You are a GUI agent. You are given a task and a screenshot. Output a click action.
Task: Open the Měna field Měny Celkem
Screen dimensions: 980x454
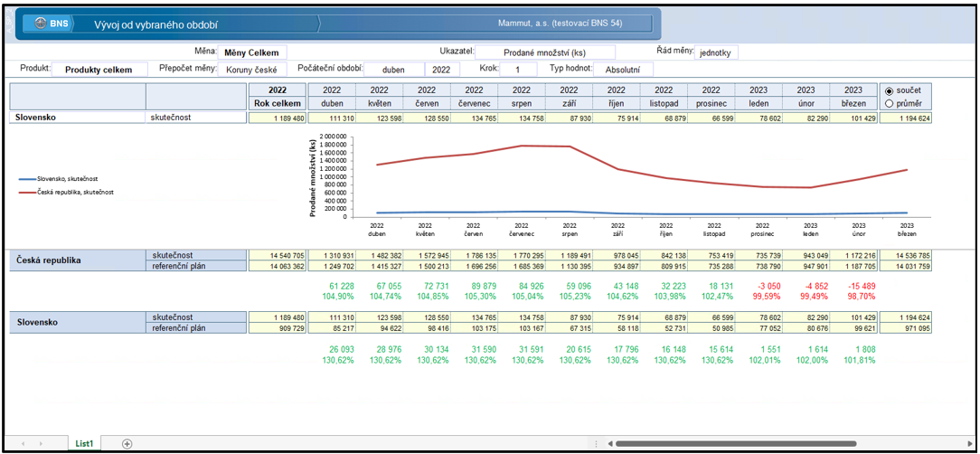[252, 52]
